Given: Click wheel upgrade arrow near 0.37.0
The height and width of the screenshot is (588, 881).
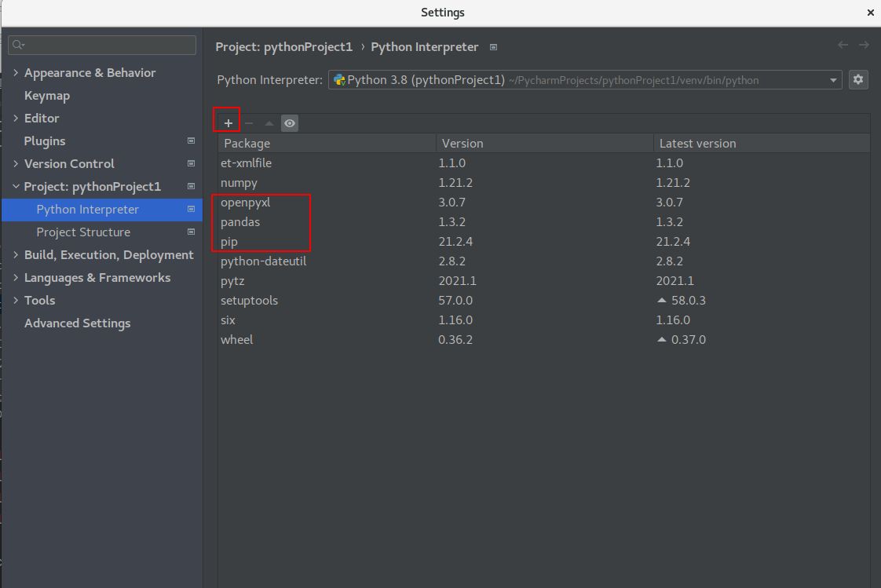Looking at the screenshot, I should pos(662,340).
